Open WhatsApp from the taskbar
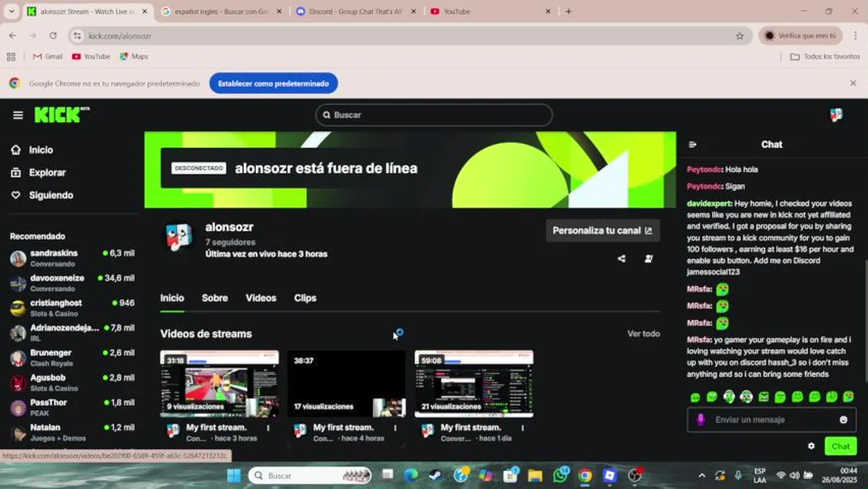This screenshot has height=489, width=868. [x=560, y=475]
